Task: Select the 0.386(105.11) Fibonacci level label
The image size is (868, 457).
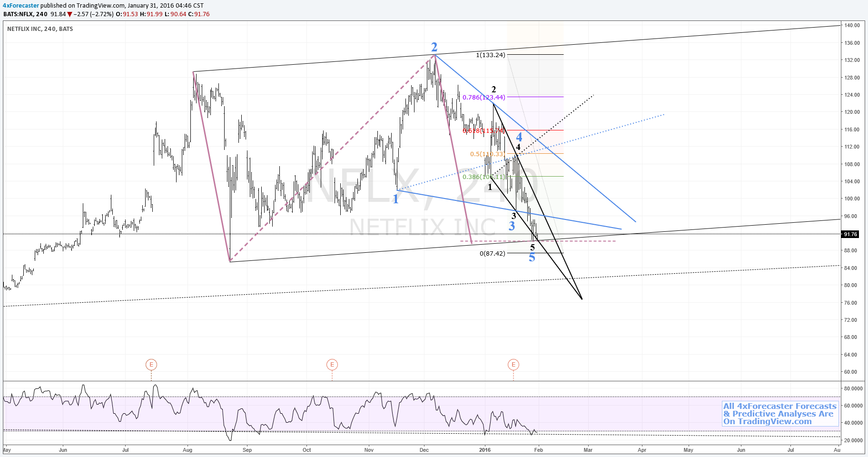Action: (484, 177)
